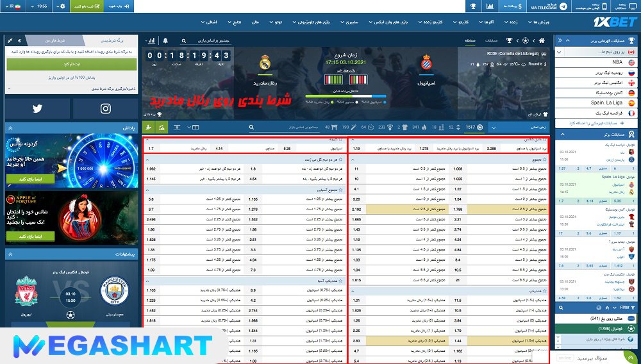The width and height of the screenshot is (641, 364).
Task: Open the column layout dropdown
Action: pos(193,127)
